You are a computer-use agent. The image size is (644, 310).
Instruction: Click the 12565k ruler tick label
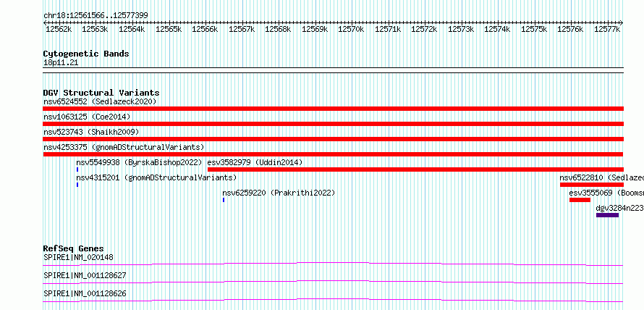coord(169,29)
